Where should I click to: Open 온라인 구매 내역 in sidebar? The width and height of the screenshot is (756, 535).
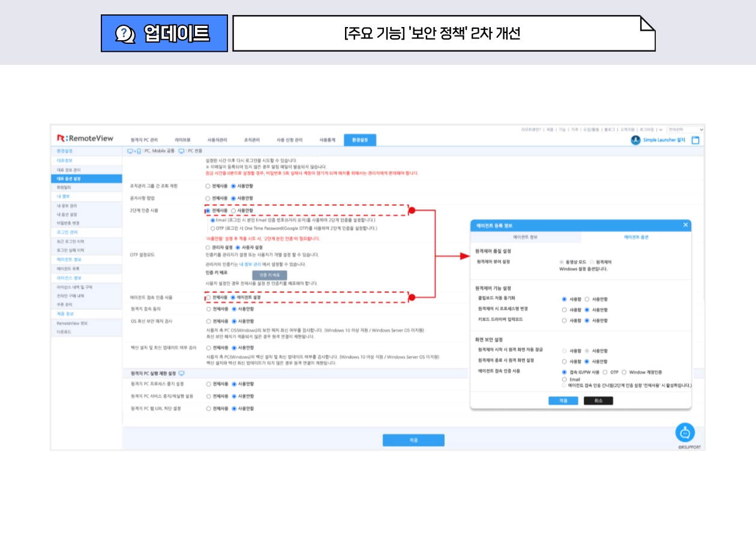(x=70, y=295)
